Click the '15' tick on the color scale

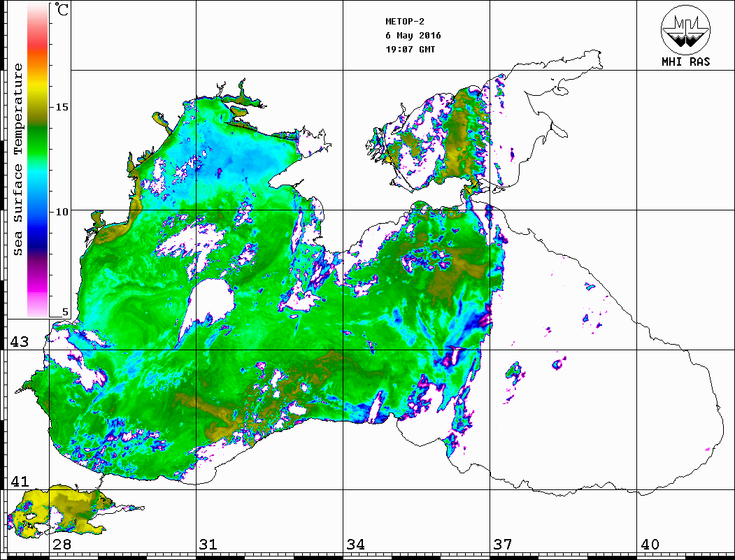62,107
